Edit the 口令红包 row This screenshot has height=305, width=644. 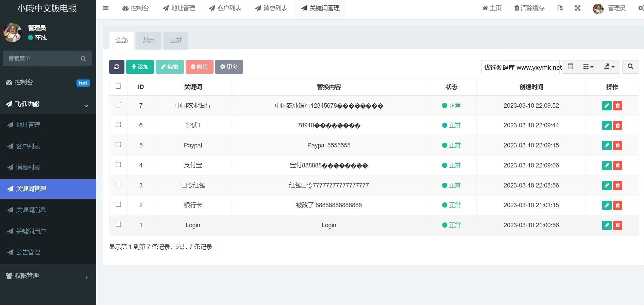[x=607, y=185]
